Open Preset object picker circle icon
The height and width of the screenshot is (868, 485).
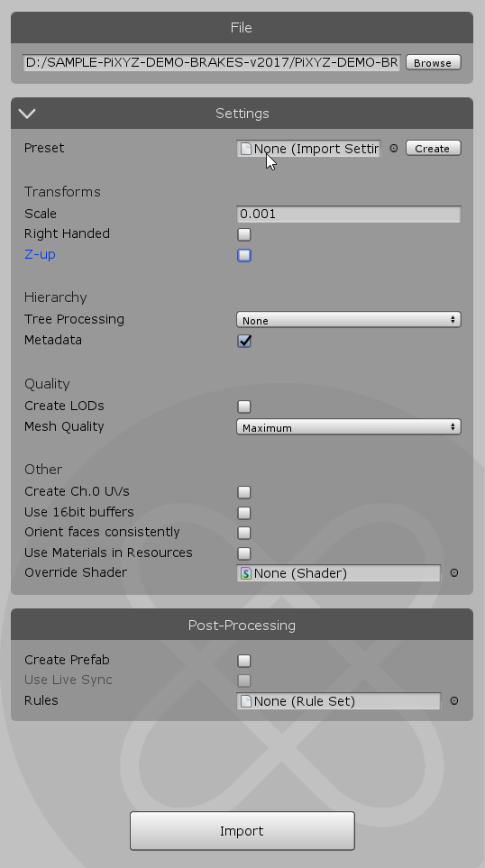tap(394, 149)
